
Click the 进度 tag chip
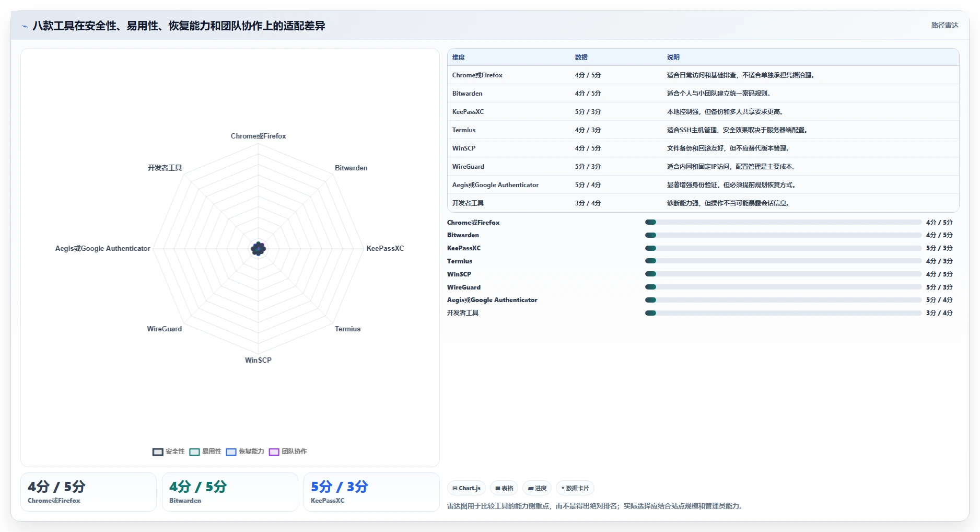(537, 488)
